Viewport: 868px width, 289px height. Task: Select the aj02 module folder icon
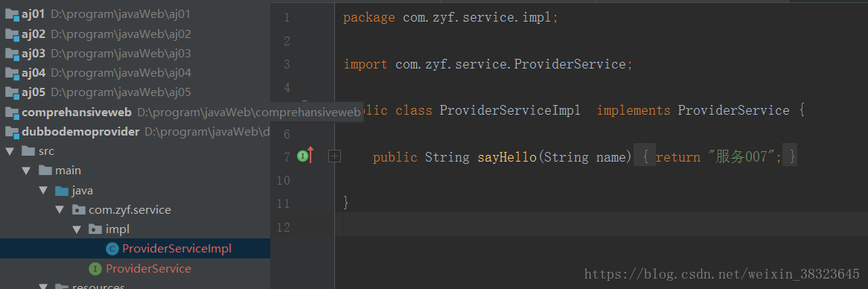[12, 34]
